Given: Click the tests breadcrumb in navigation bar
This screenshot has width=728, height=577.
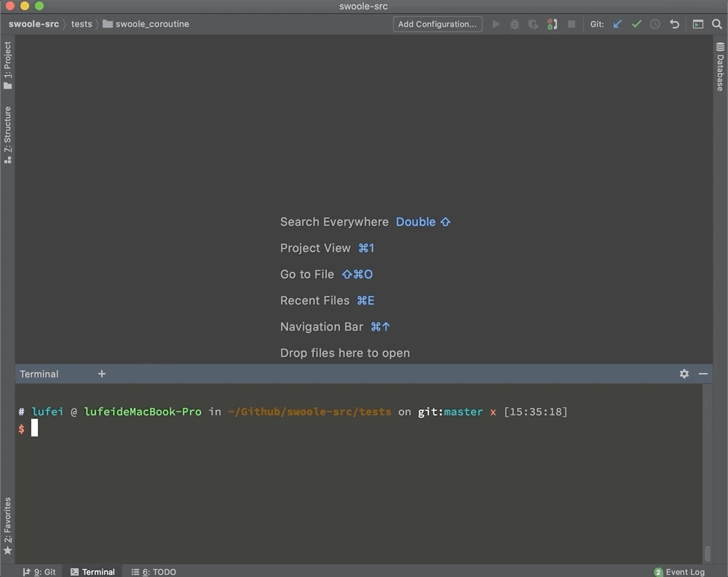Looking at the screenshot, I should coord(82,24).
